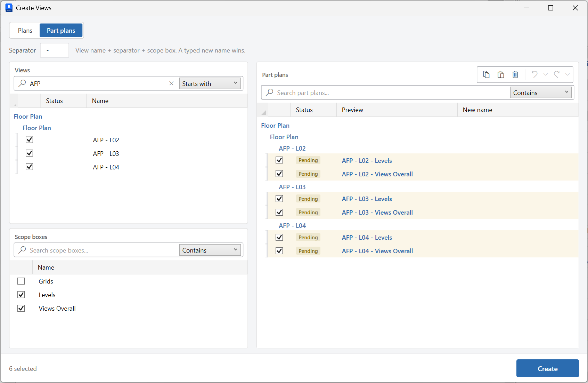Clear the AFP search text with X icon
588x383 pixels.
click(171, 83)
